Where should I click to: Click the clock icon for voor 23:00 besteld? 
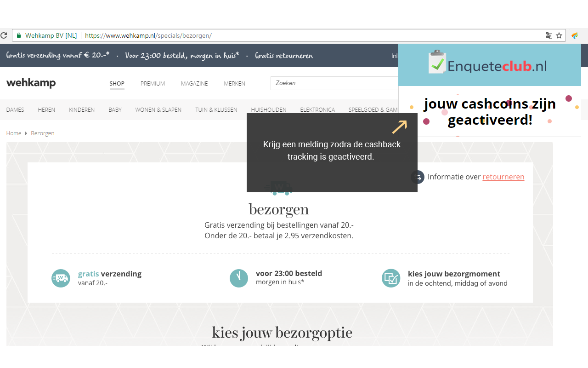click(239, 278)
